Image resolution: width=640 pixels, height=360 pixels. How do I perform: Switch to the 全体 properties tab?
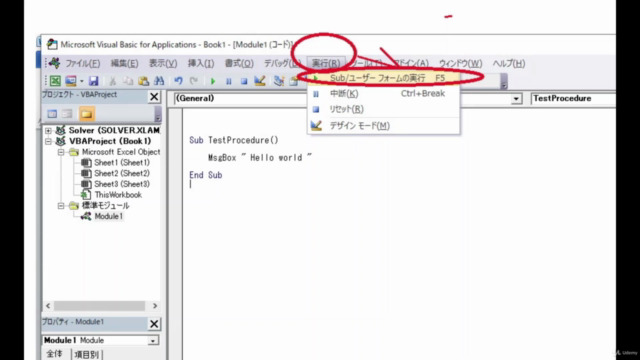[54, 354]
